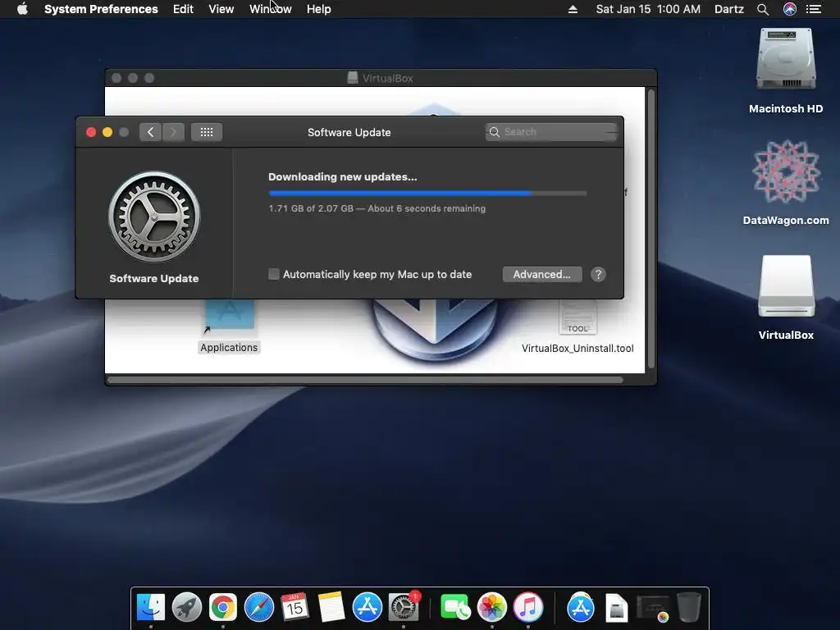The image size is (840, 630).
Task: Open the Edit menu
Action: coord(183,9)
